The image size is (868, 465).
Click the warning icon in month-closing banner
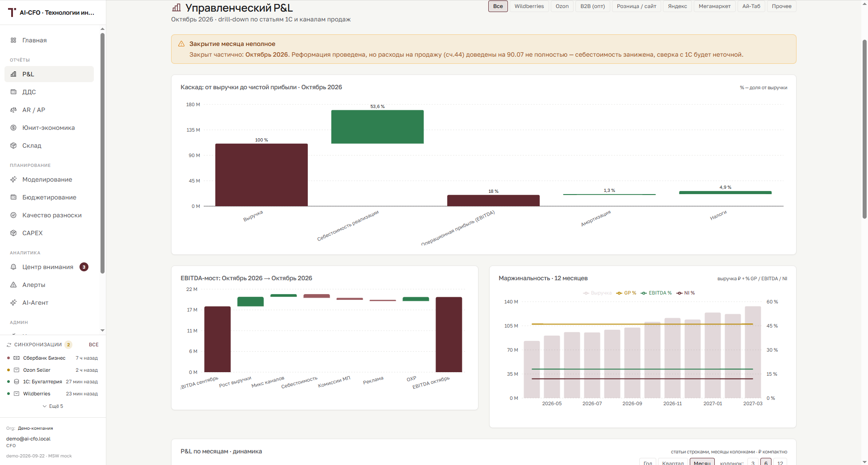click(181, 44)
